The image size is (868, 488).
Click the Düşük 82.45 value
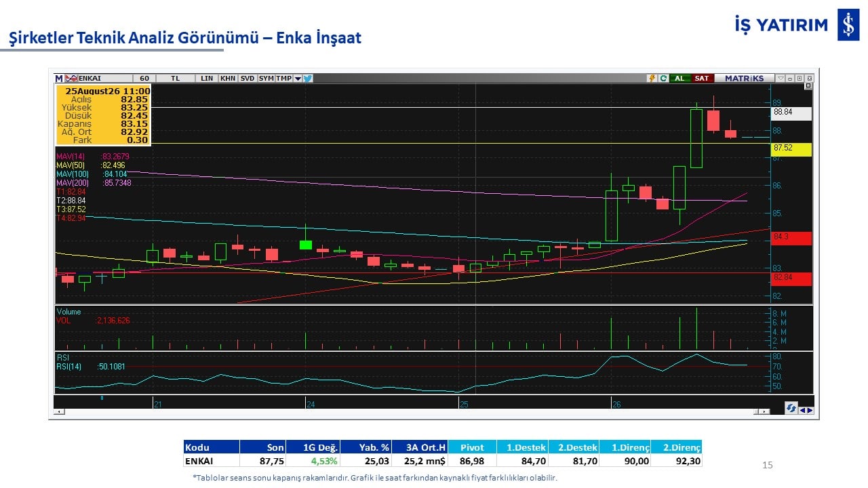coord(134,115)
